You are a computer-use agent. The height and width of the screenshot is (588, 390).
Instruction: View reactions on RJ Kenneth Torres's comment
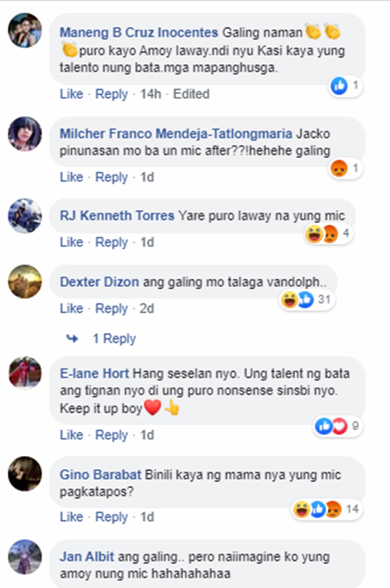329,234
